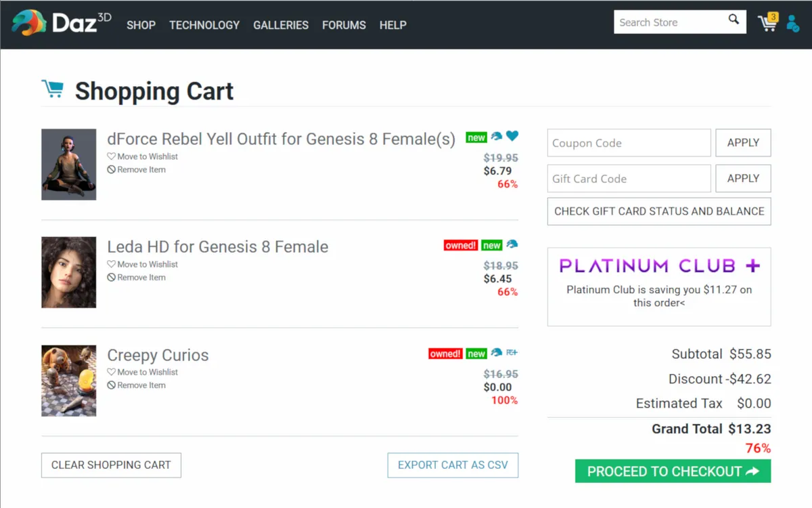
Task: Click the heart wishlist icon on dForce Rebel Yell
Action: [512, 136]
